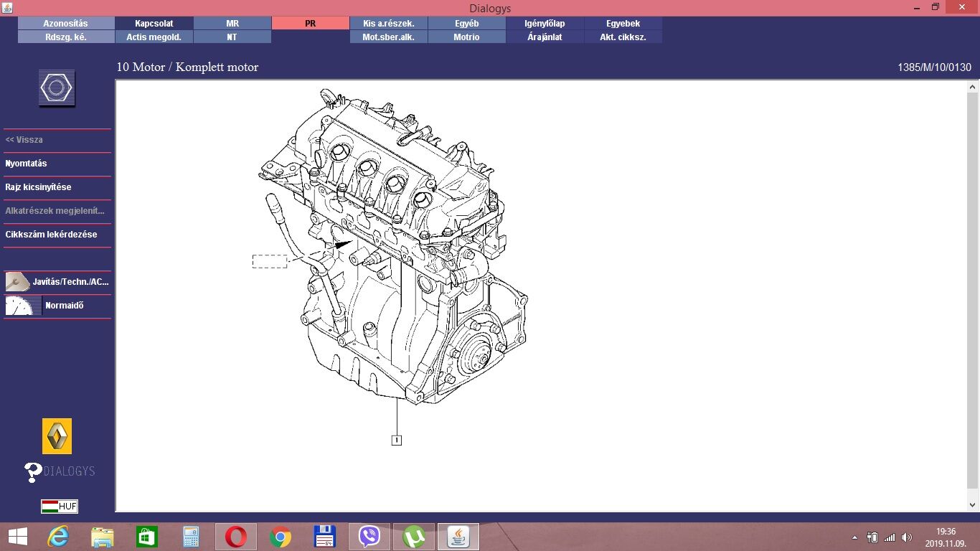This screenshot has height=551, width=980.
Task: Click Cikkszám lekérdezése button
Action: 51,235
